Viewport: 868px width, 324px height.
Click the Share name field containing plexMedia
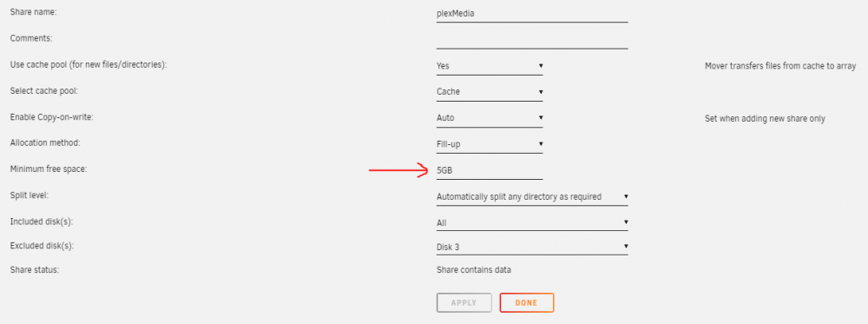coord(532,14)
